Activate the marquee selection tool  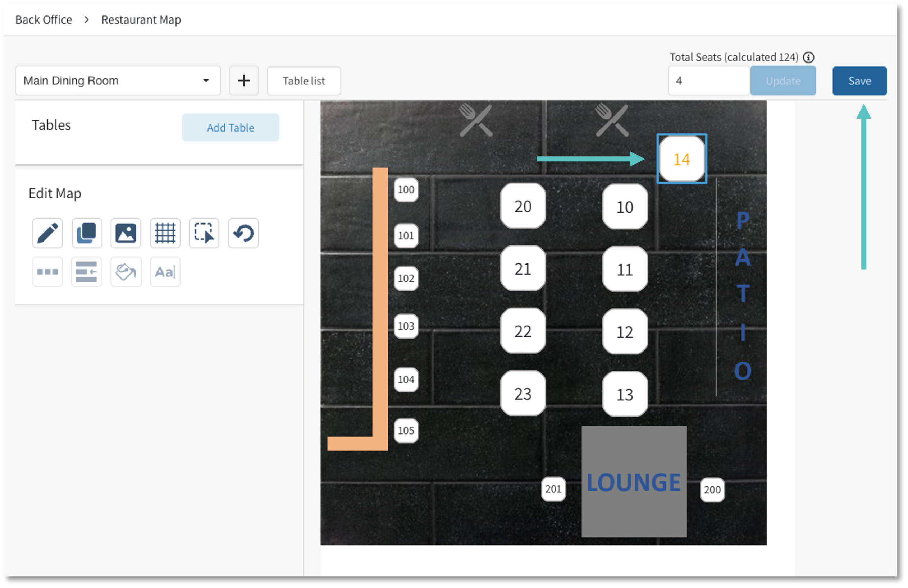click(204, 233)
